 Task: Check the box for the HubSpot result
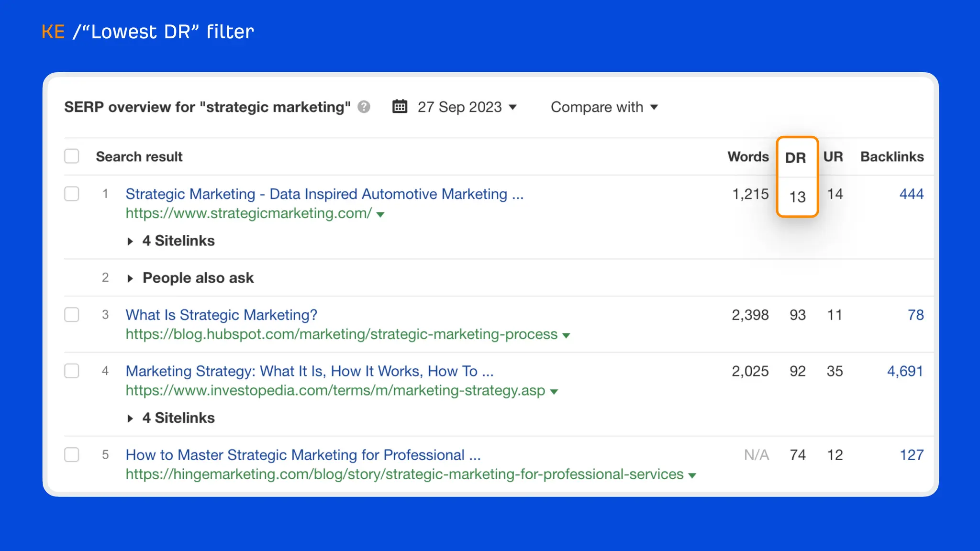(72, 315)
